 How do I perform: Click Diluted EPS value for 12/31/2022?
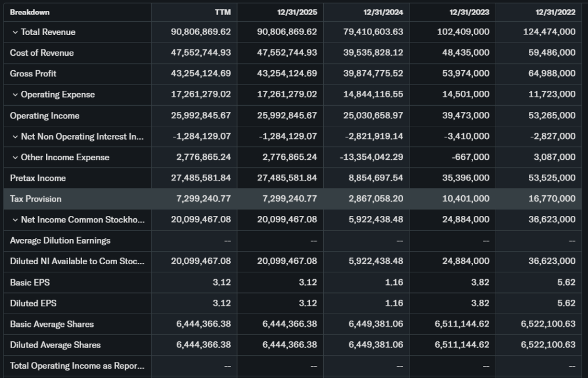[564, 303]
